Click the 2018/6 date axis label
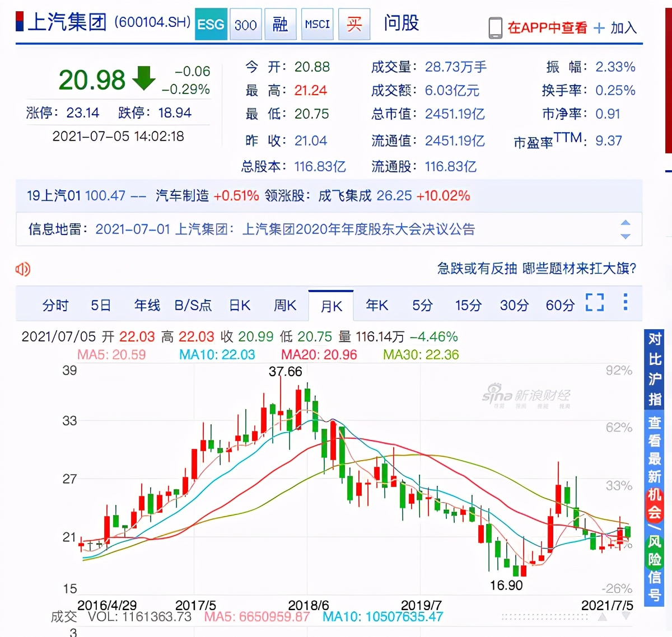Screen dimensions: 672x637 (309, 605)
